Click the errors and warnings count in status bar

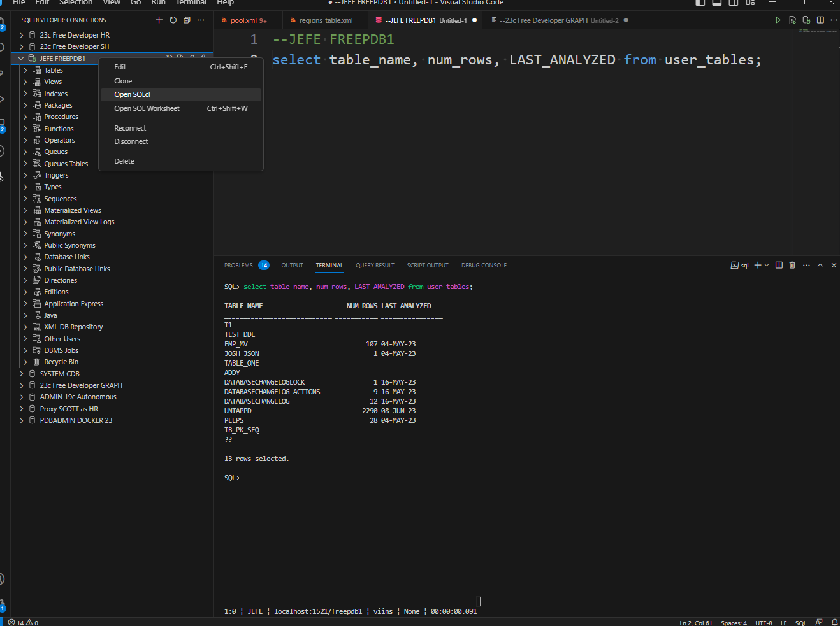coord(23,623)
